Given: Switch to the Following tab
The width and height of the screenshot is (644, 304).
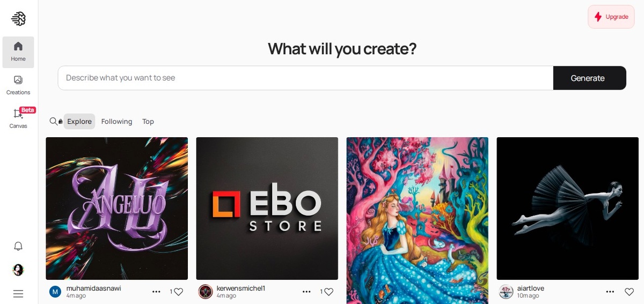Looking at the screenshot, I should [116, 122].
